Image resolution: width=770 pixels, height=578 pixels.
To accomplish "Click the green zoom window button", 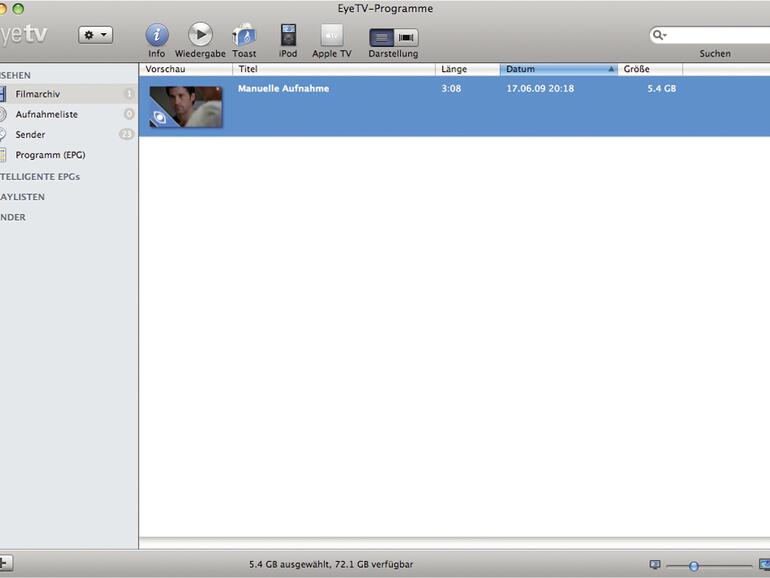I will (18, 8).
